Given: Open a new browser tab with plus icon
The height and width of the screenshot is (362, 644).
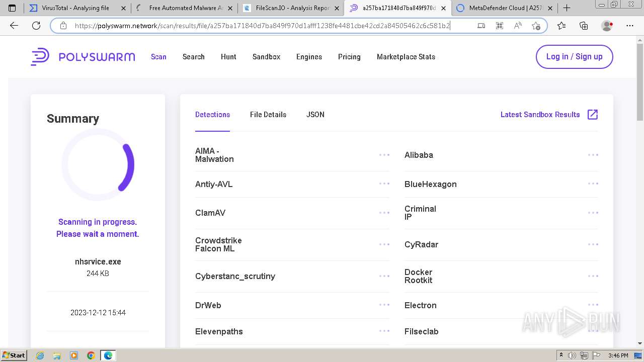Looking at the screenshot, I should coord(567,8).
